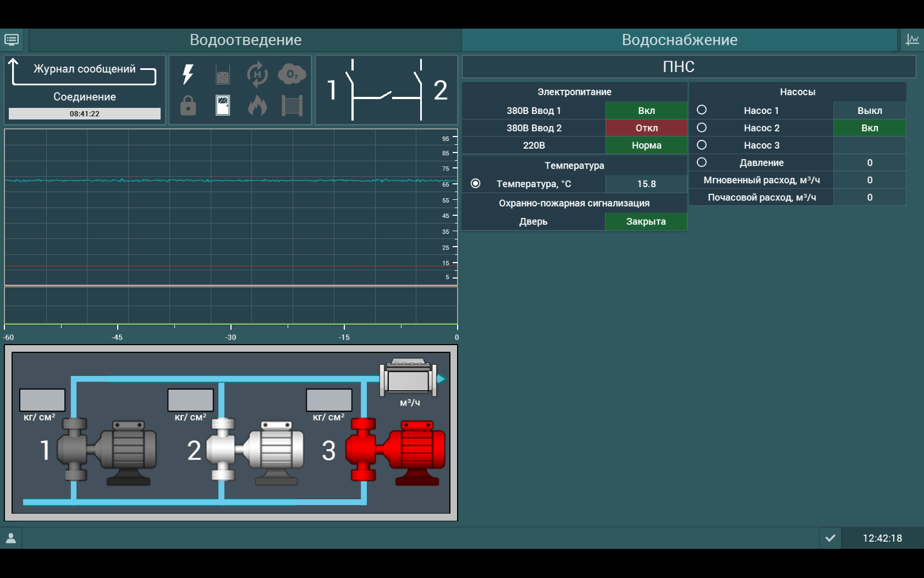This screenshot has height=578, width=924.
Task: Open the chart icon in top-right corner
Action: (x=912, y=40)
